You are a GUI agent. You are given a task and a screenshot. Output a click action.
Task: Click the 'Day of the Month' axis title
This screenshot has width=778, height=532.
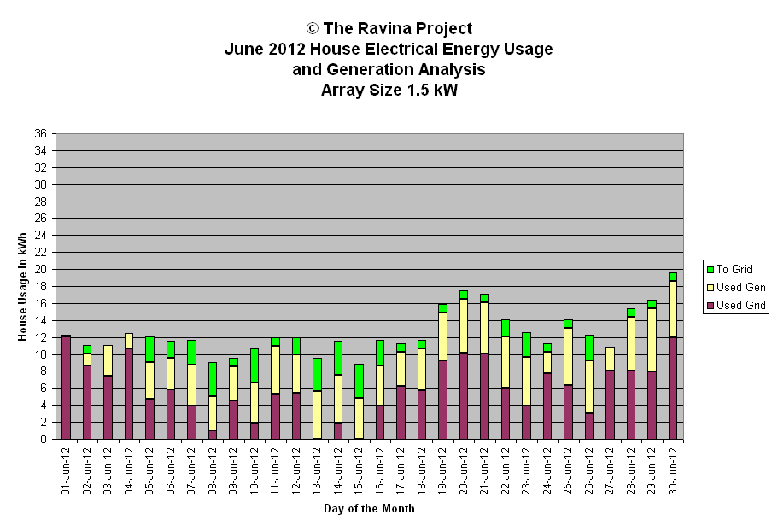coord(369,508)
